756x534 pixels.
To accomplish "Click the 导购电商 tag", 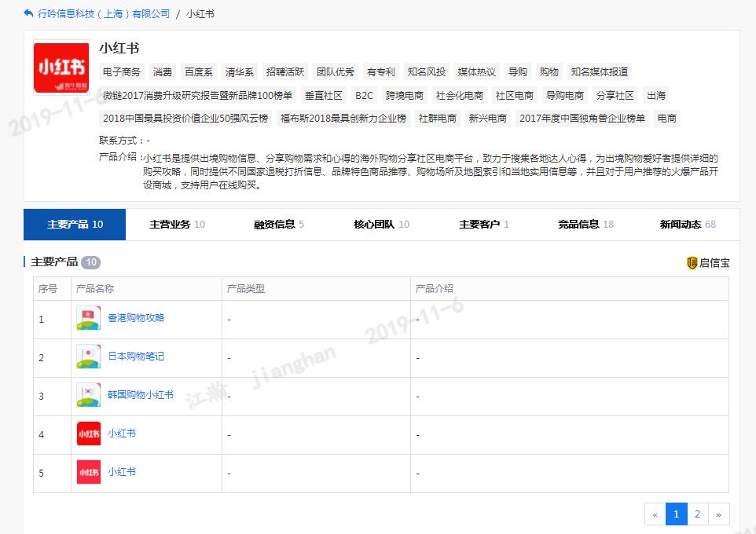I will [564, 96].
